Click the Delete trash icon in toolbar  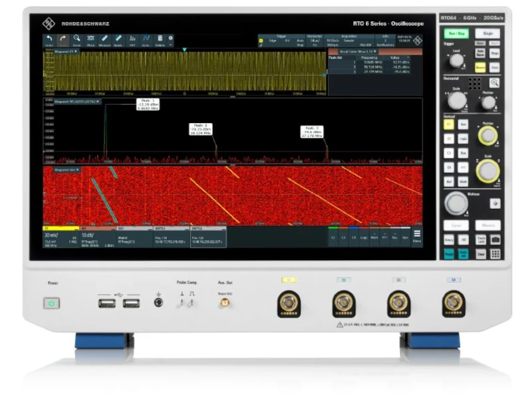(160, 41)
